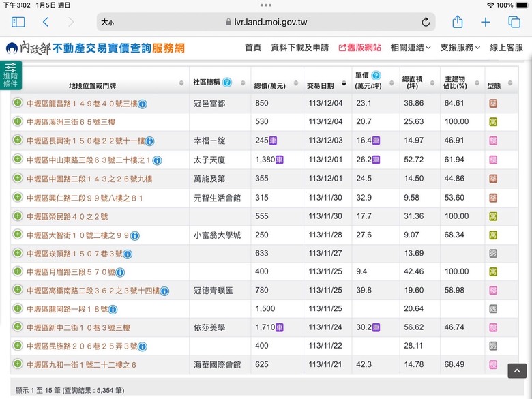Click community name 海華國際會館
Image resolution: width=532 pixels, height=399 pixels.
pyautogui.click(x=217, y=365)
